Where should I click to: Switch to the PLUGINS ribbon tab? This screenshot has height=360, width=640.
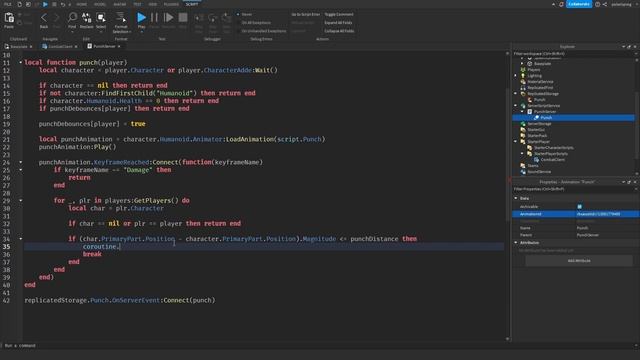(171, 4)
